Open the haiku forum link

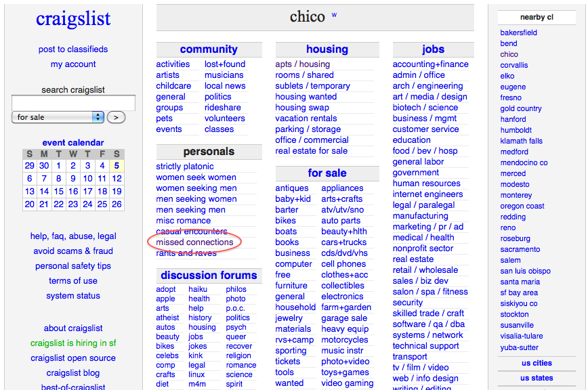click(198, 289)
